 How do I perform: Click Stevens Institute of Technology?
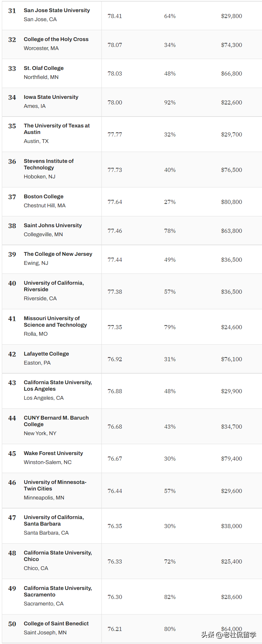point(49,164)
